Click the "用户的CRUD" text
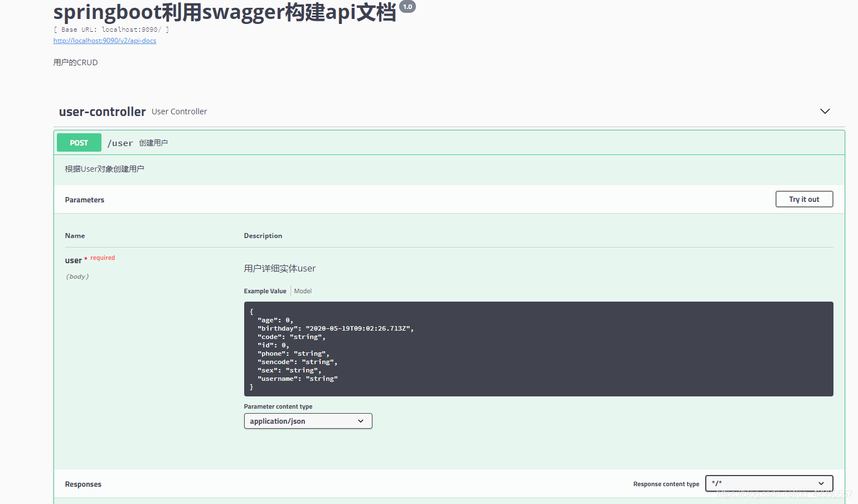Viewport: 858px width, 504px height. tap(75, 62)
